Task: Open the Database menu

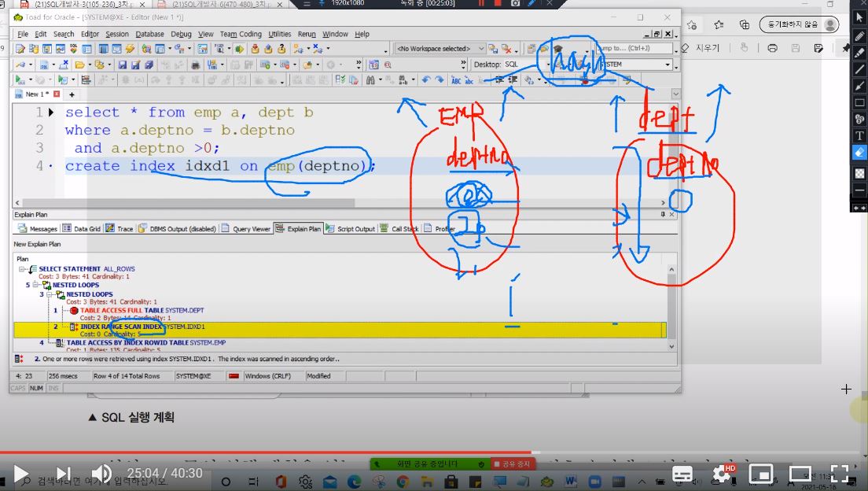Action: (x=149, y=34)
